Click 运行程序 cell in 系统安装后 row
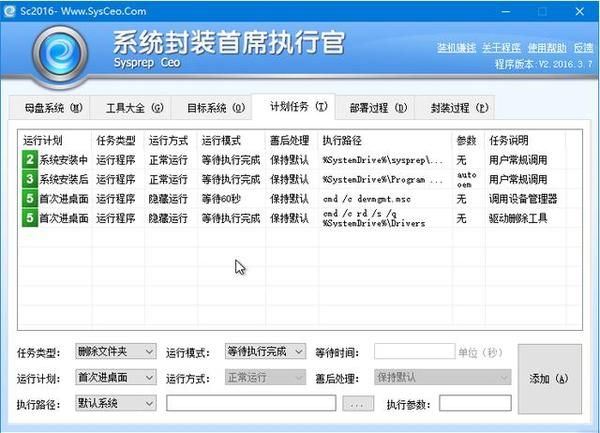600x433 pixels. click(x=116, y=179)
